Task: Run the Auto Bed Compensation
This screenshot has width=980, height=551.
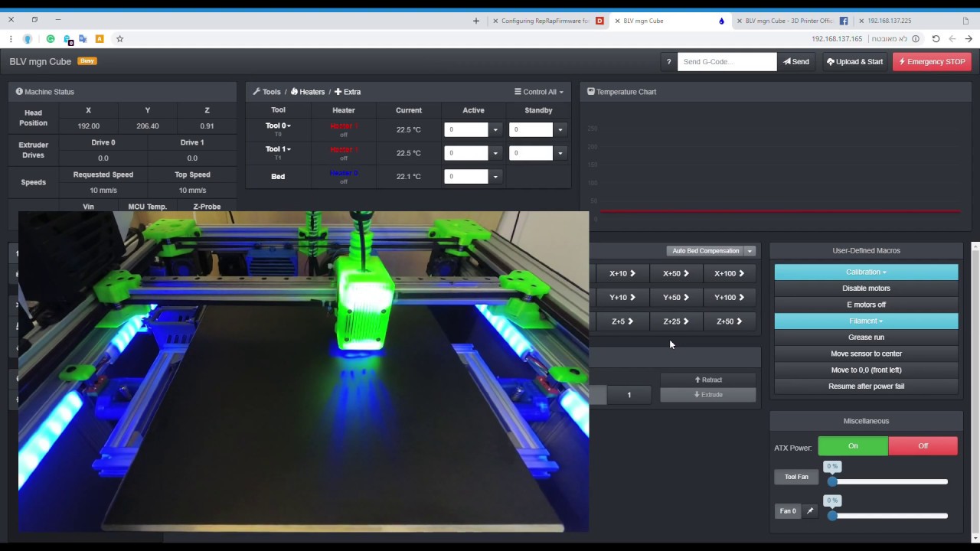Action: pyautogui.click(x=705, y=251)
